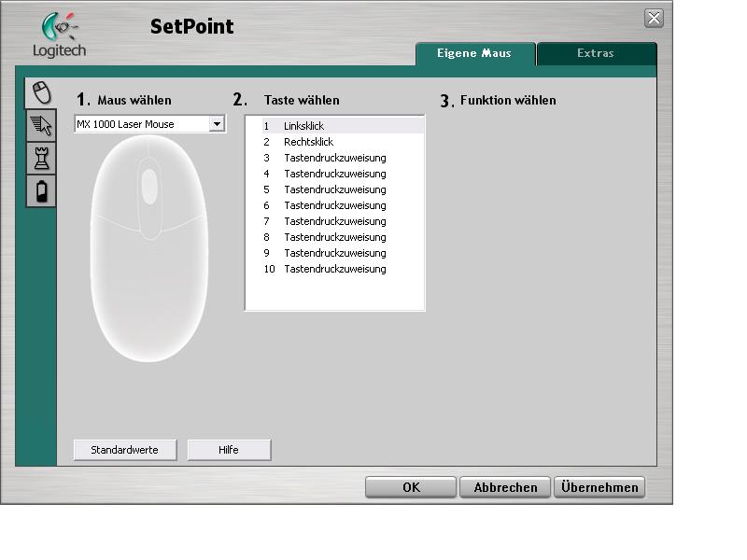747x560 pixels.
Task: Open the battery status sidebar icon
Action: tap(41, 191)
